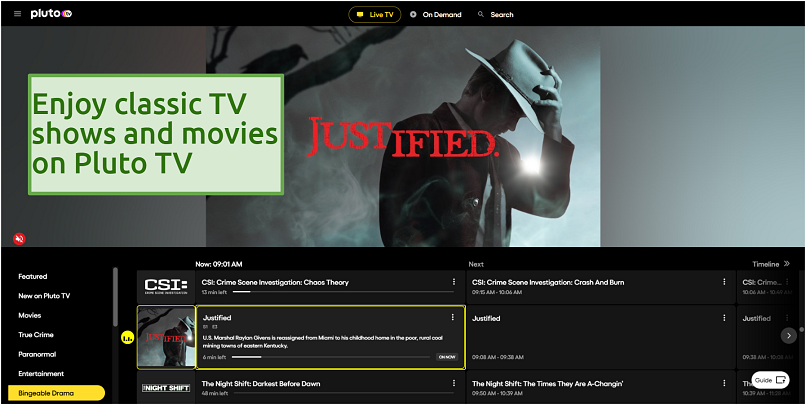Open options for next Justified program
The image size is (806, 405).
(724, 318)
